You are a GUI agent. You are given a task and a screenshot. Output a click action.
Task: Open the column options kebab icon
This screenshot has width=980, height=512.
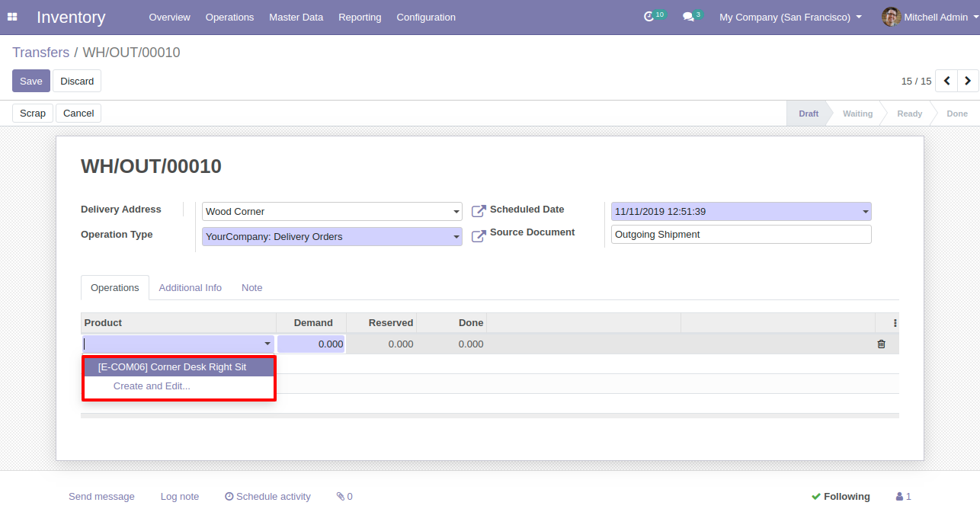pyautogui.click(x=895, y=323)
